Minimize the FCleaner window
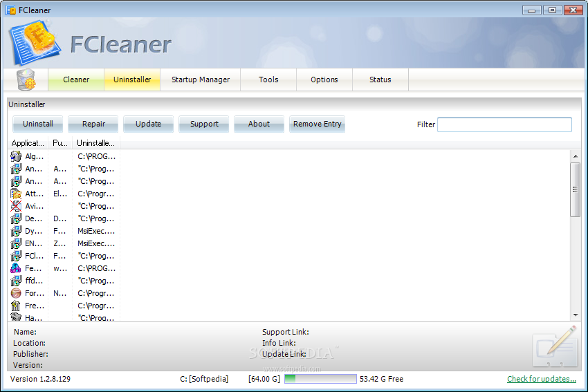588x392 pixels. 532,10
